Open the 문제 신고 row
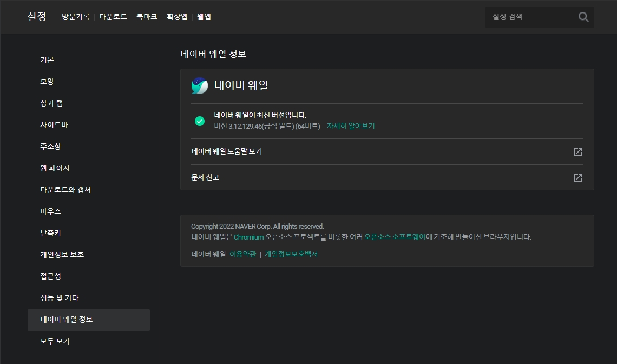617x364 pixels. pos(387,178)
